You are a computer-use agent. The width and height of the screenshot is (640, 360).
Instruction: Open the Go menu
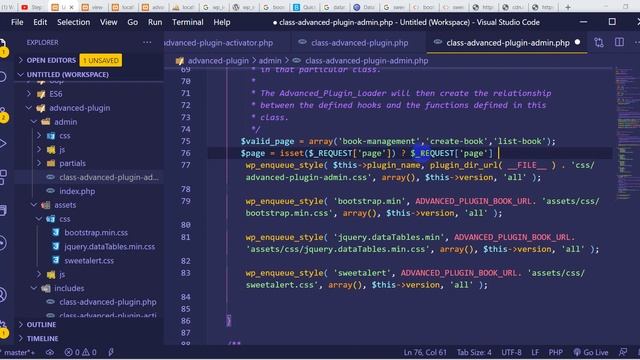[133, 22]
